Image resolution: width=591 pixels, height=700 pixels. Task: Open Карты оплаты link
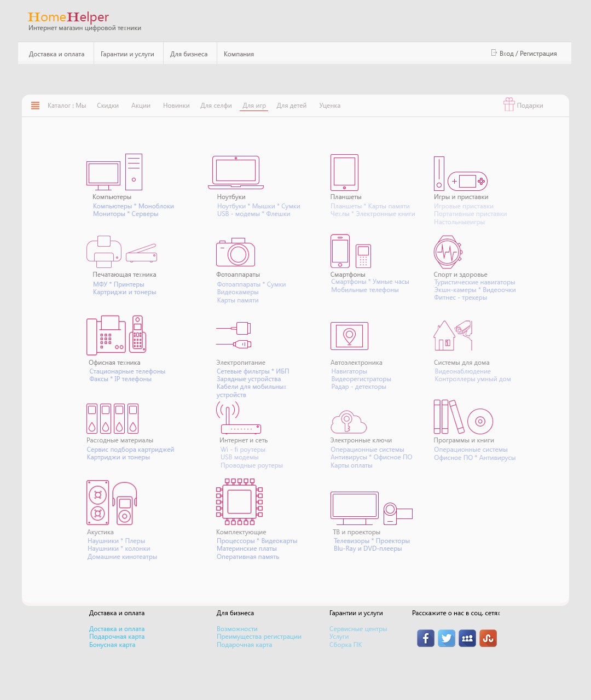pyautogui.click(x=351, y=465)
